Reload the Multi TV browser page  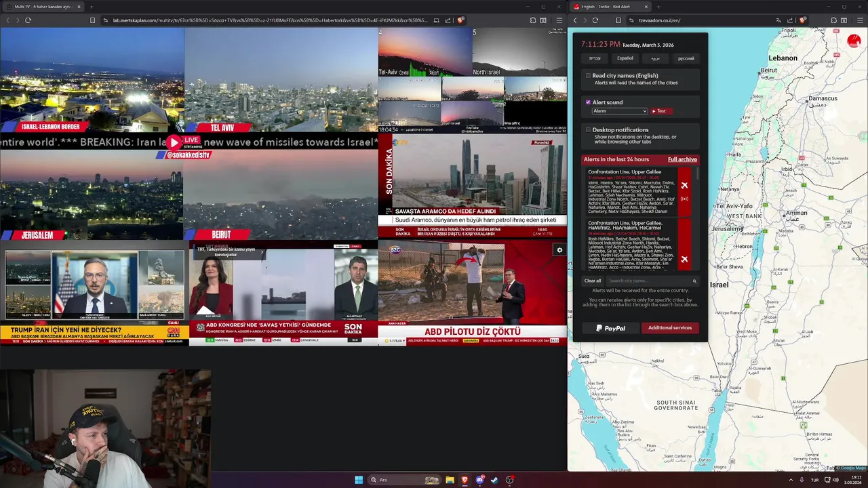(28, 20)
